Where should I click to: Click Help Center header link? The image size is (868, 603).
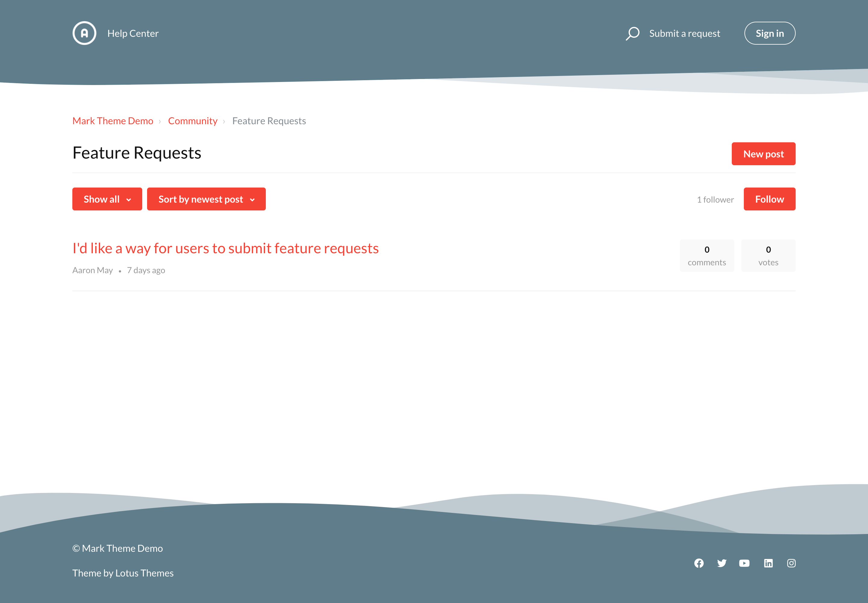pos(133,33)
